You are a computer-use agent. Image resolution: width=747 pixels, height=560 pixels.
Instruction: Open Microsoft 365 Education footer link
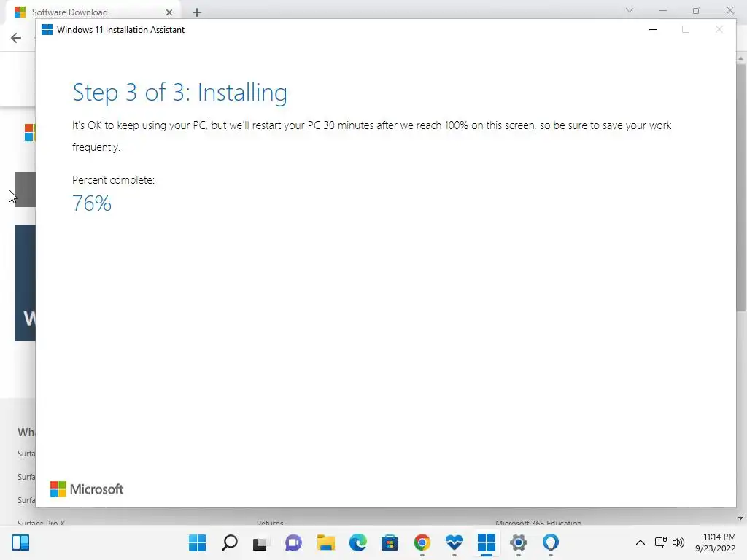coord(538,523)
